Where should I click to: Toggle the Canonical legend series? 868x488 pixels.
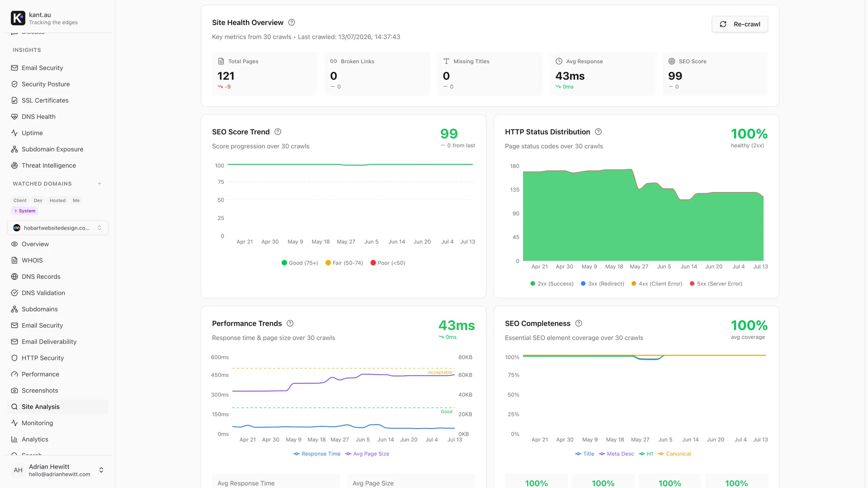pos(675,454)
